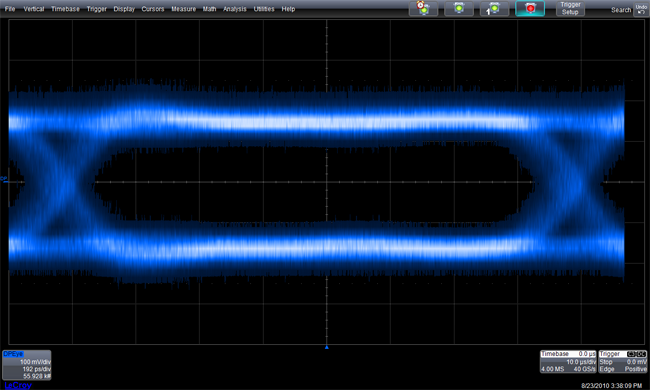Open the Analysis menu
The image size is (650, 390).
click(x=235, y=9)
